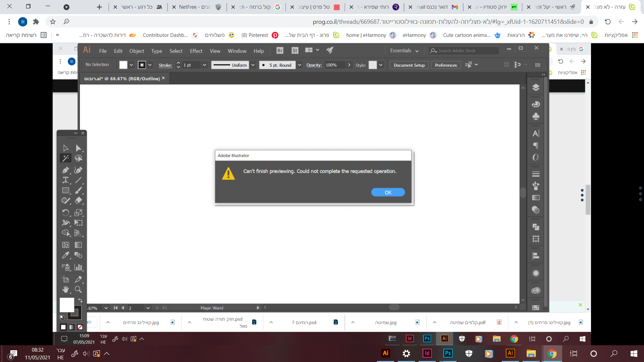The height and width of the screenshot is (362, 644).
Task: Set paint mode to None
Action: (x=80, y=327)
